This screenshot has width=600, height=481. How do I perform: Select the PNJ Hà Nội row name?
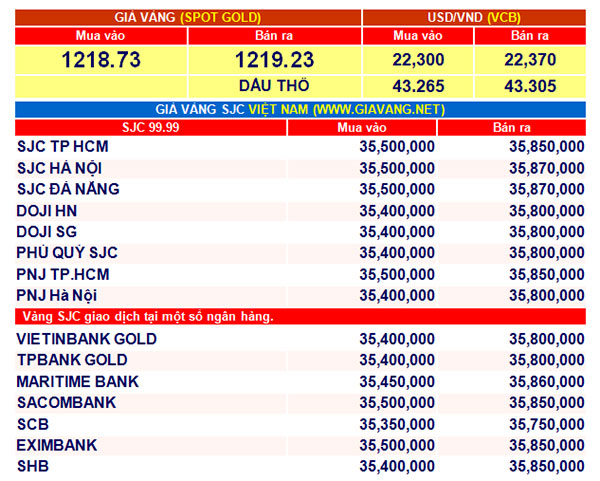click(x=57, y=295)
